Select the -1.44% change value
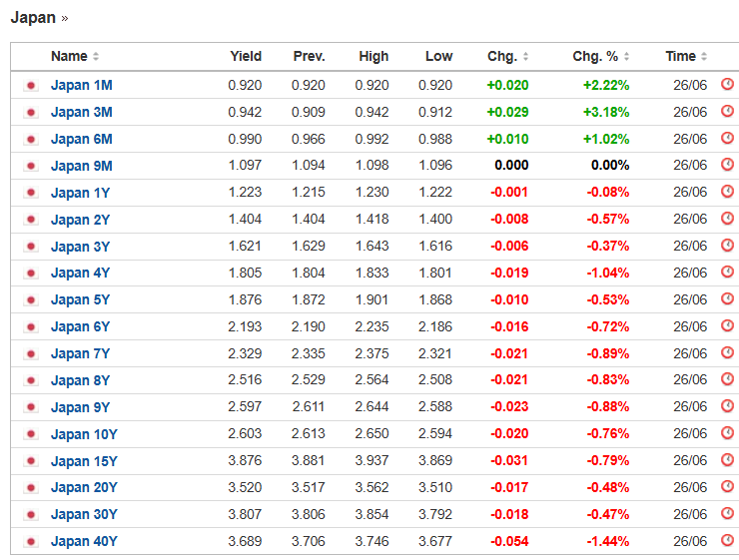This screenshot has width=739, height=560. click(608, 541)
